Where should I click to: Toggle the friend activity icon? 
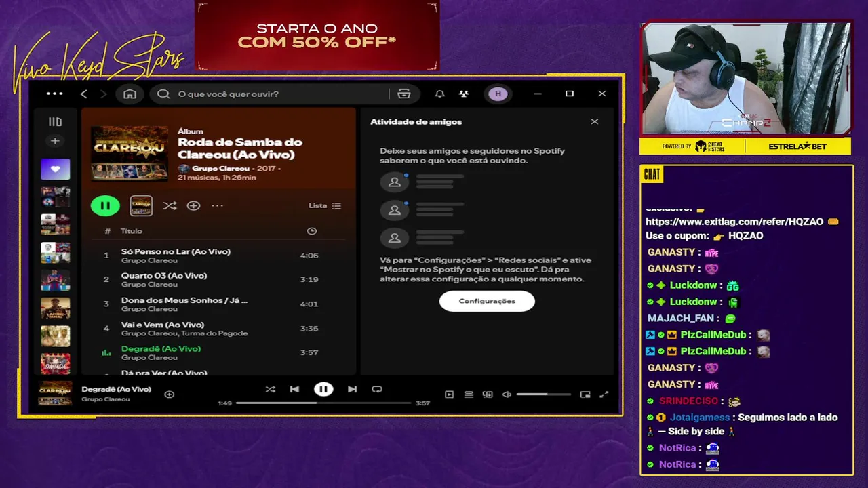464,94
